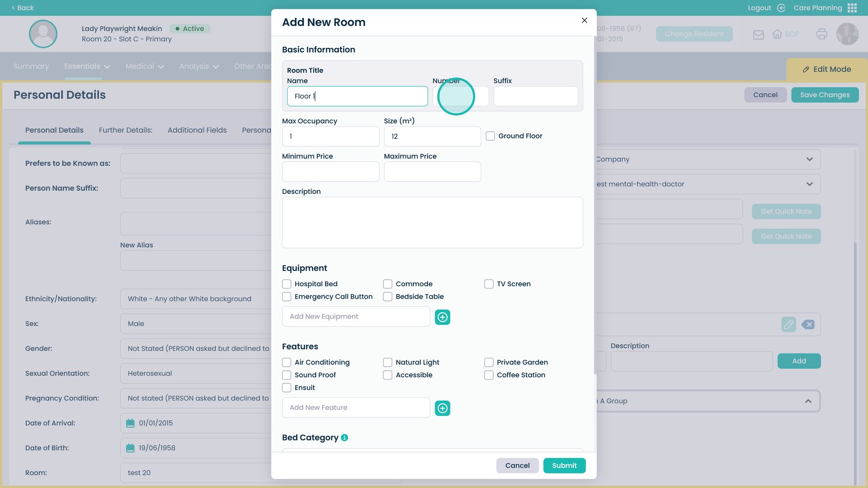The image size is (868, 488).
Task: Check the Air Conditioning feature
Action: (286, 362)
